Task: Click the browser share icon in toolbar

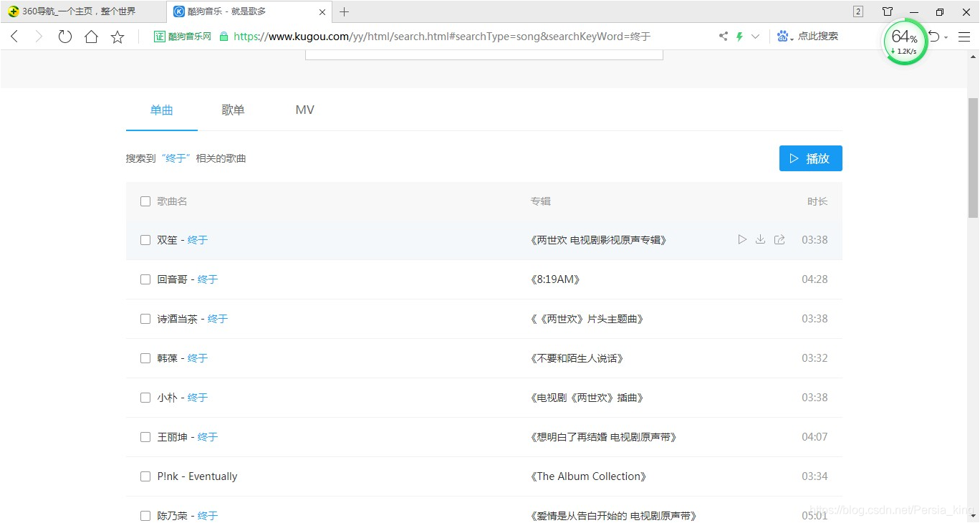Action: point(723,36)
